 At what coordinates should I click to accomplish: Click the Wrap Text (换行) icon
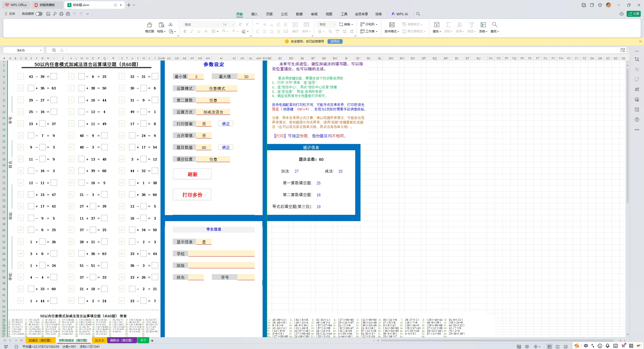point(295,25)
